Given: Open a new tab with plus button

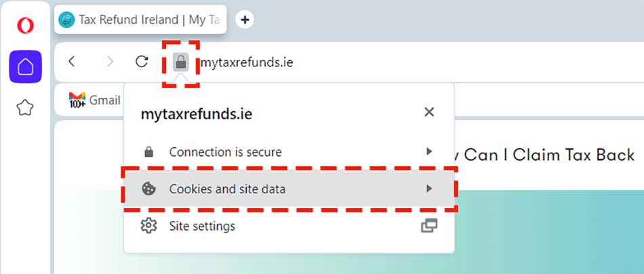Looking at the screenshot, I should click(245, 20).
